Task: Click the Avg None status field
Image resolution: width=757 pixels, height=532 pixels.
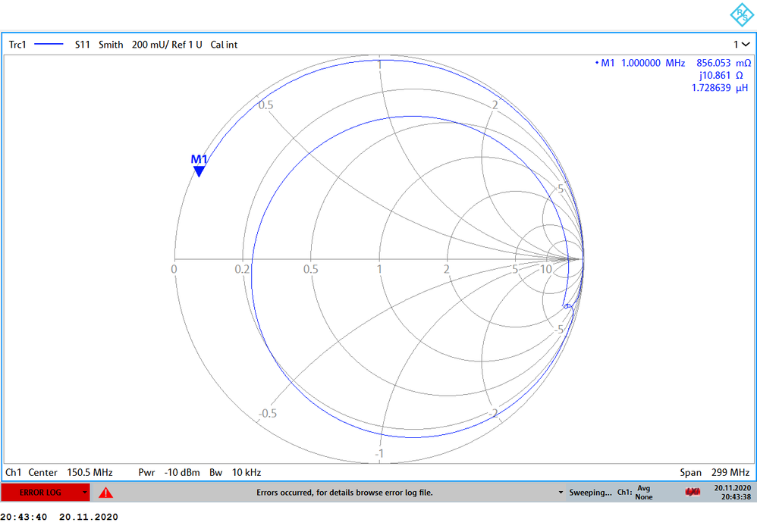Action: (x=643, y=493)
